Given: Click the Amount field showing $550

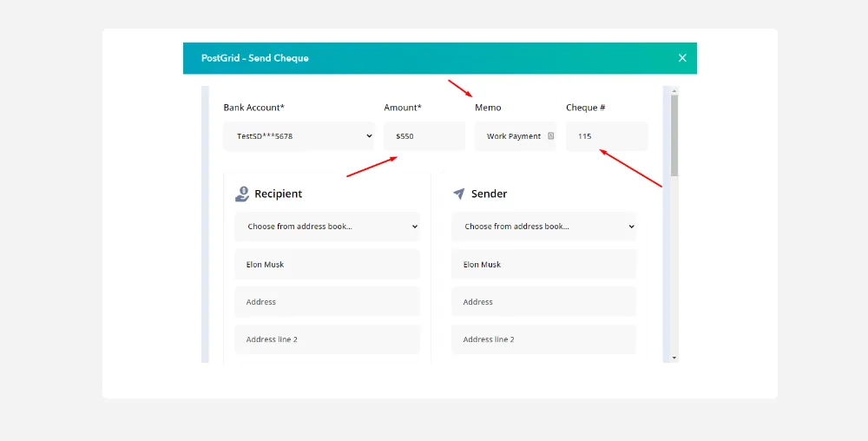Looking at the screenshot, I should click(424, 136).
